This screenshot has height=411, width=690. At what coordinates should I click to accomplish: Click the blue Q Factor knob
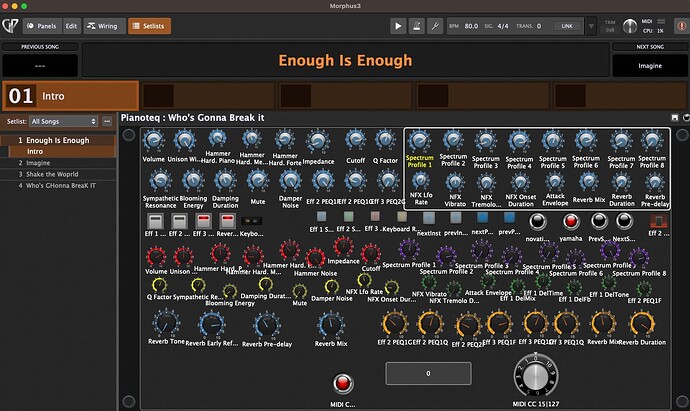385,140
